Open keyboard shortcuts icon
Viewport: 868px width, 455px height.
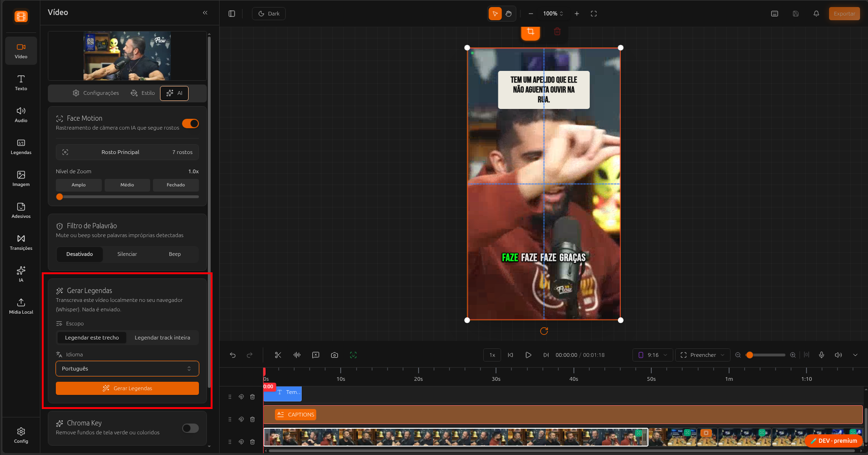(775, 14)
